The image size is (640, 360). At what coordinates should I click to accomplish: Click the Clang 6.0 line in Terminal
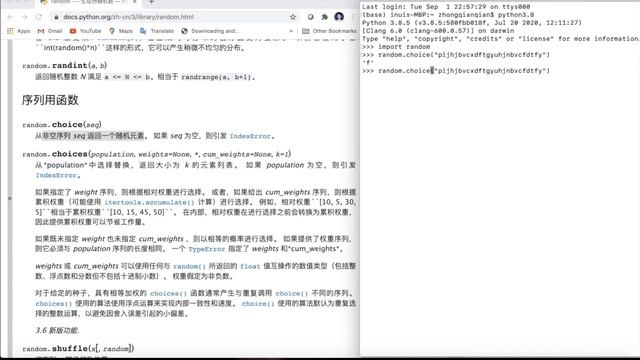(438, 31)
